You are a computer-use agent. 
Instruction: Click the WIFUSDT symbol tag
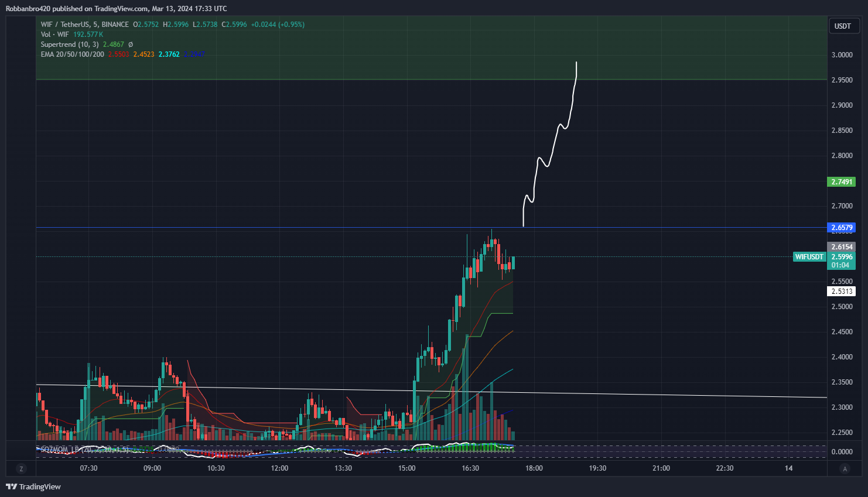click(x=809, y=257)
